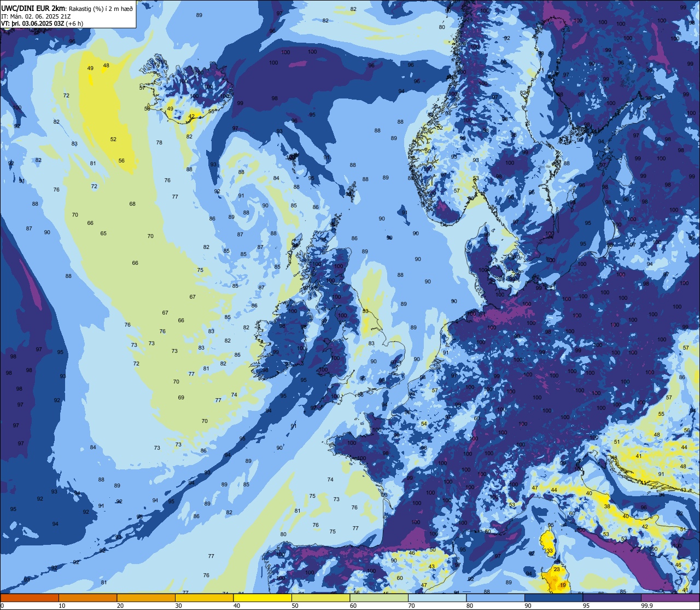Pick the 50–60 pale yellow legend swatch
Viewport: 700px width, 610px height.
320,597
